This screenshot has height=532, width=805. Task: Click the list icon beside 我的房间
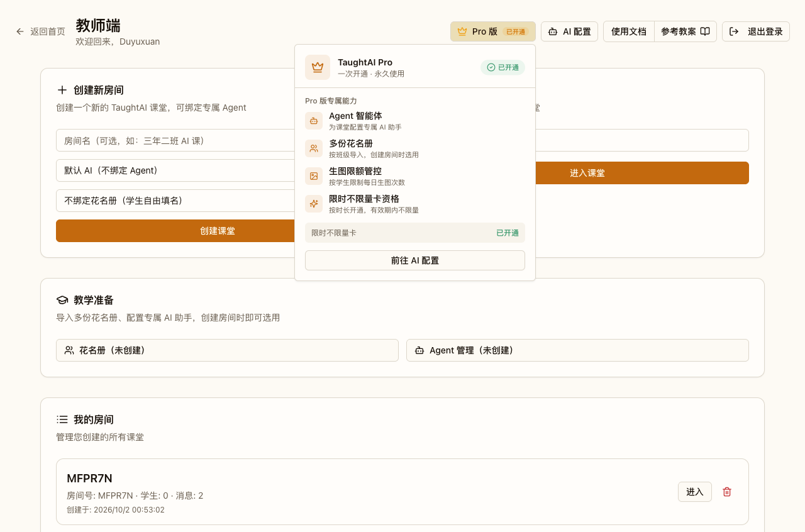62,419
